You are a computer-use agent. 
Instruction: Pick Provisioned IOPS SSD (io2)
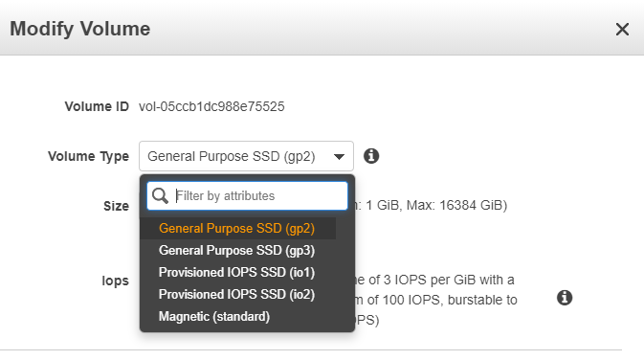click(236, 295)
